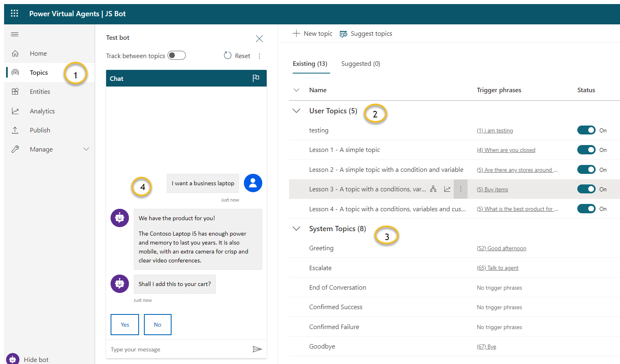The height and width of the screenshot is (364, 620).
Task: Click the Entities sidebar icon
Action: pyautogui.click(x=15, y=91)
